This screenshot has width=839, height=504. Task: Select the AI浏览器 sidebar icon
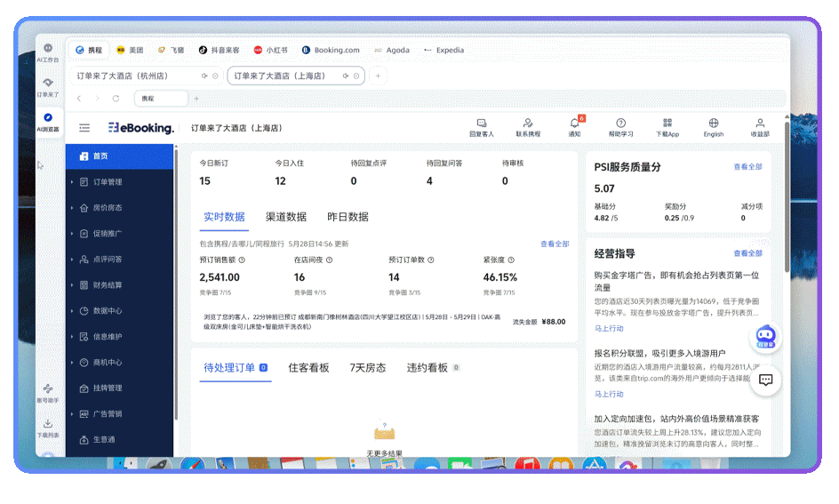[x=48, y=122]
